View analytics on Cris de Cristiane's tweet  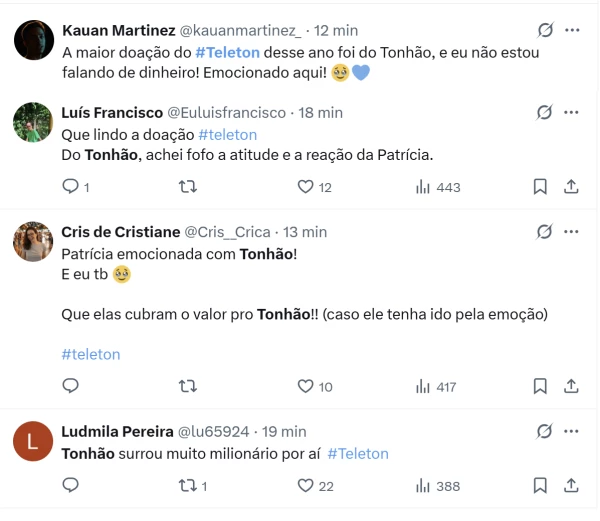423,386
